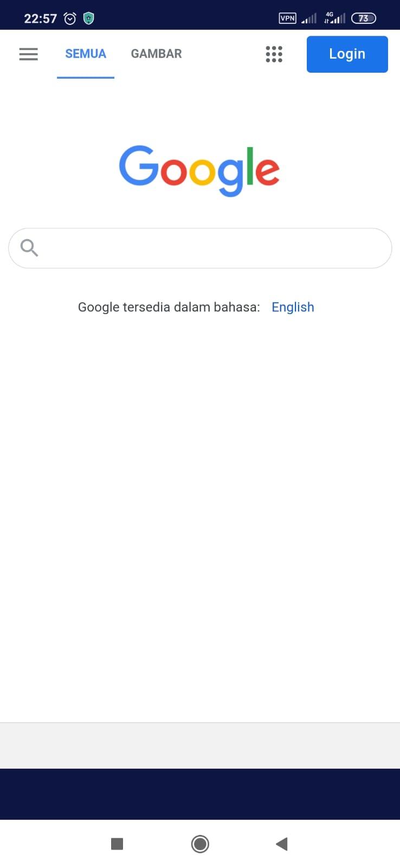Switch to the SEMUA tab
Viewport: 400px width, 868px height.
pyautogui.click(x=86, y=54)
